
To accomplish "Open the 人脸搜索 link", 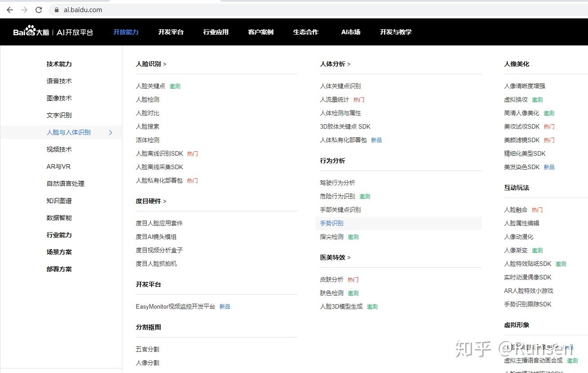I will [x=148, y=126].
